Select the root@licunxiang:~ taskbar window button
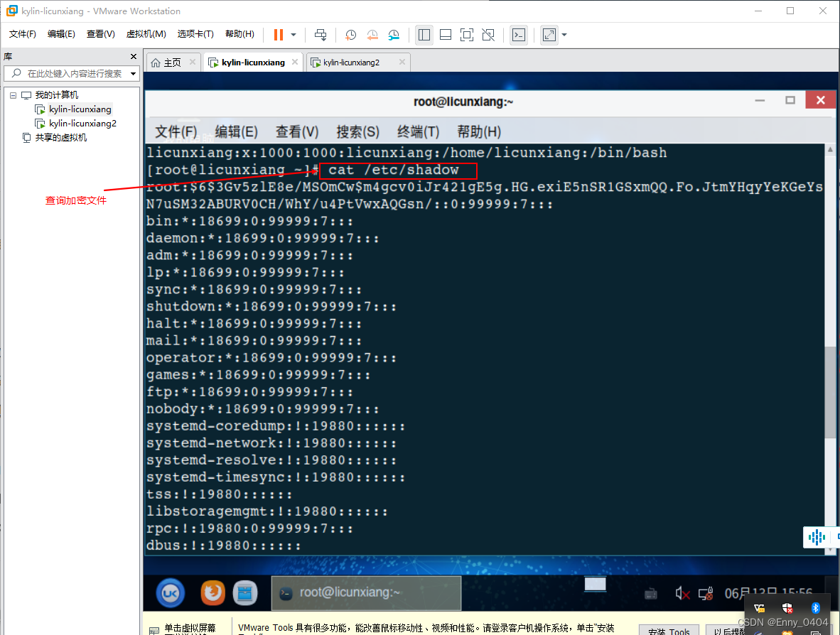This screenshot has width=840, height=635. point(367,592)
